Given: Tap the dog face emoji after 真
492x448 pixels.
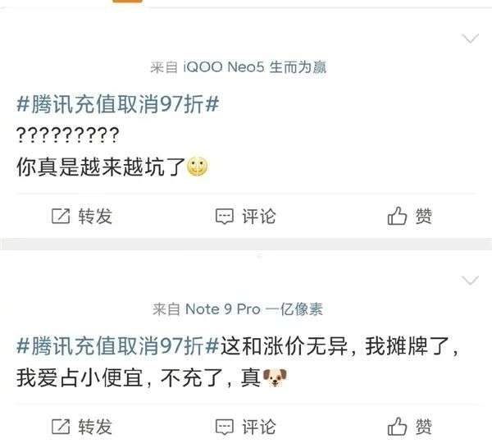Looking at the screenshot, I should pyautogui.click(x=275, y=377).
